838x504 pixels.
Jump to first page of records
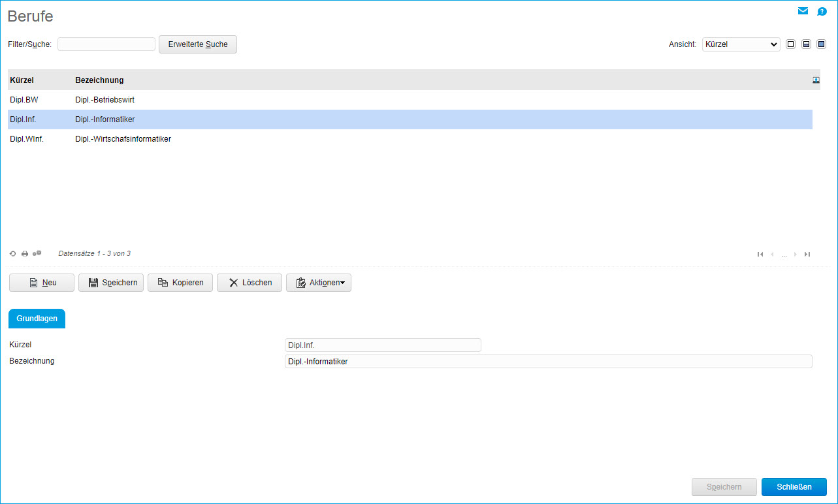coord(760,254)
